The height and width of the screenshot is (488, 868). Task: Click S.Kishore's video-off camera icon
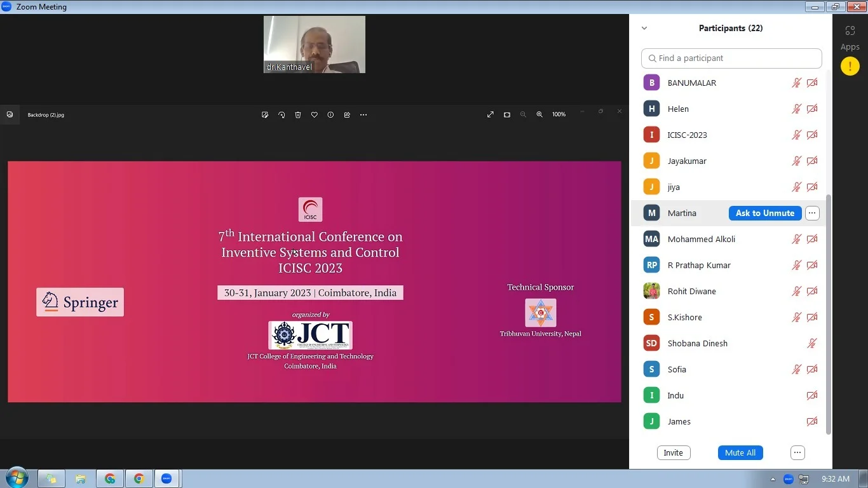pos(812,317)
